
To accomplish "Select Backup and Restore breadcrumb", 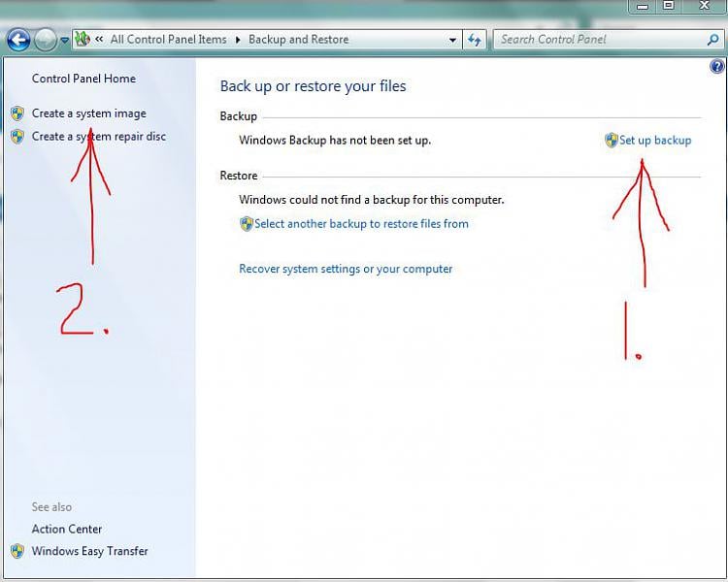I will [x=299, y=40].
